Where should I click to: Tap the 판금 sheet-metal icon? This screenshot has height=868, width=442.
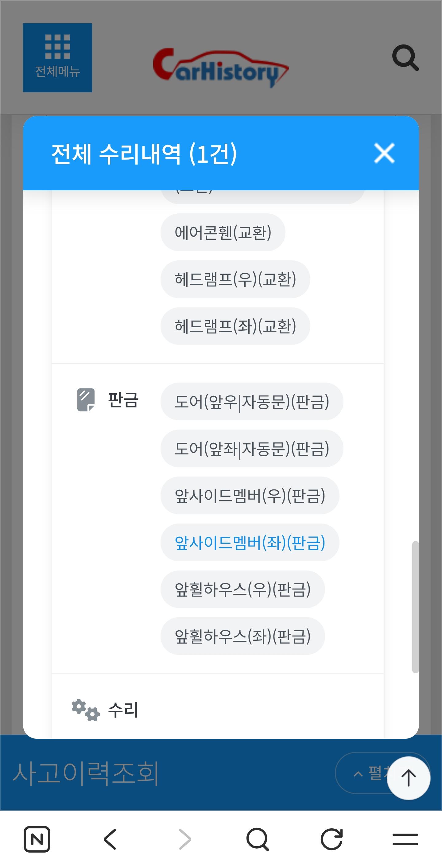pyautogui.click(x=86, y=400)
